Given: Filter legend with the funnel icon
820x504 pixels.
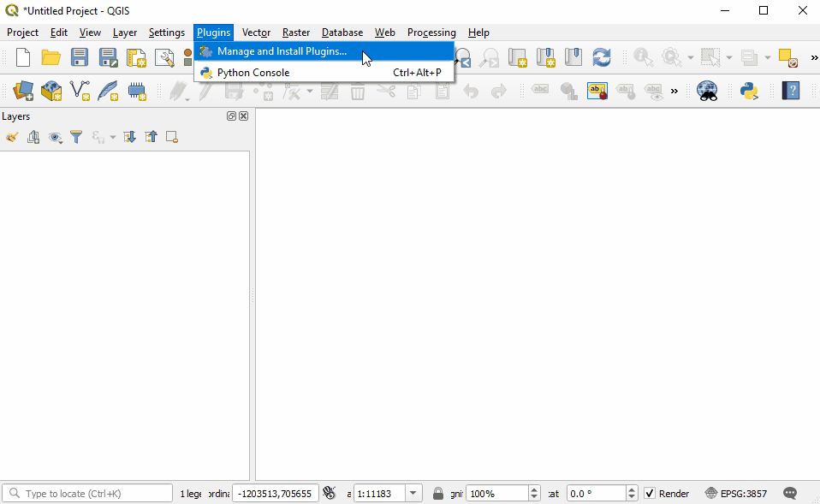Looking at the screenshot, I should (76, 137).
